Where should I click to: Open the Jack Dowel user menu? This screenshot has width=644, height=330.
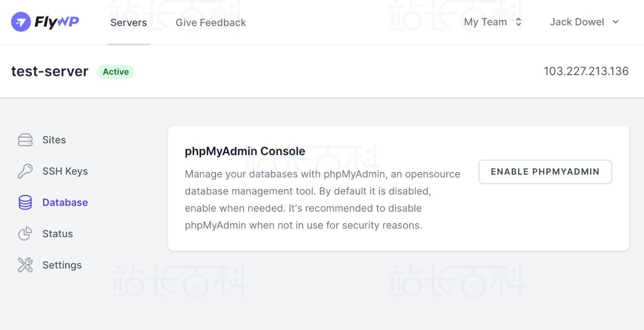pyautogui.click(x=577, y=22)
